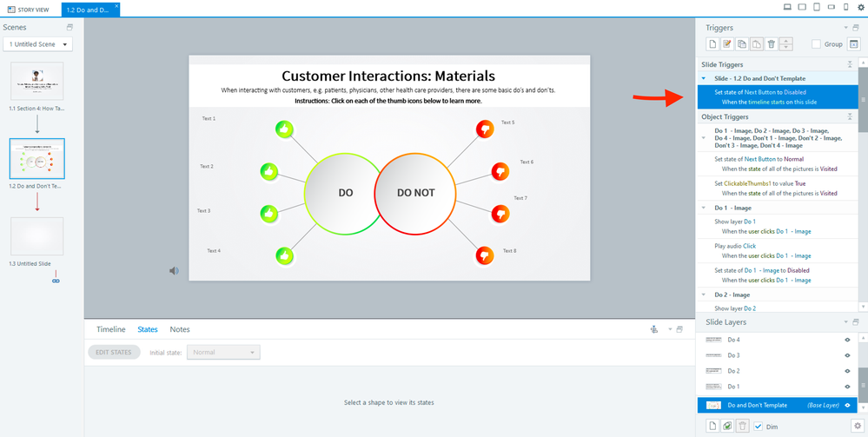The image size is (868, 437).
Task: Collapse the Do 1 - Image trigger group
Action: (704, 209)
